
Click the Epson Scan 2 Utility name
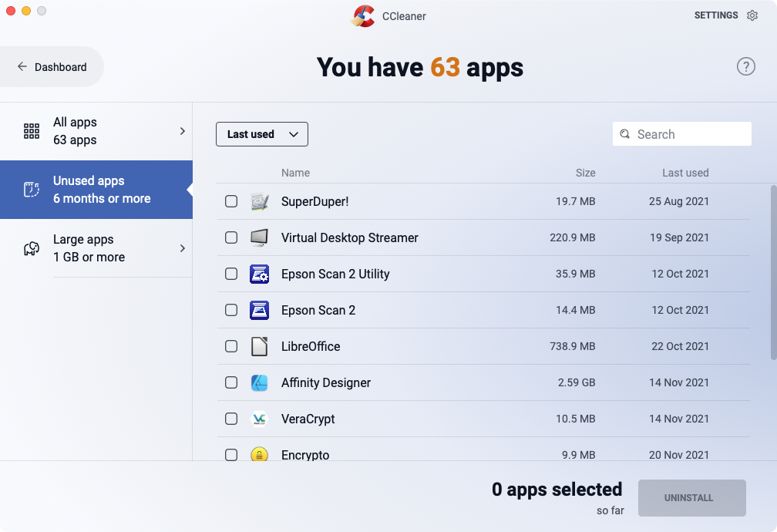click(x=335, y=274)
